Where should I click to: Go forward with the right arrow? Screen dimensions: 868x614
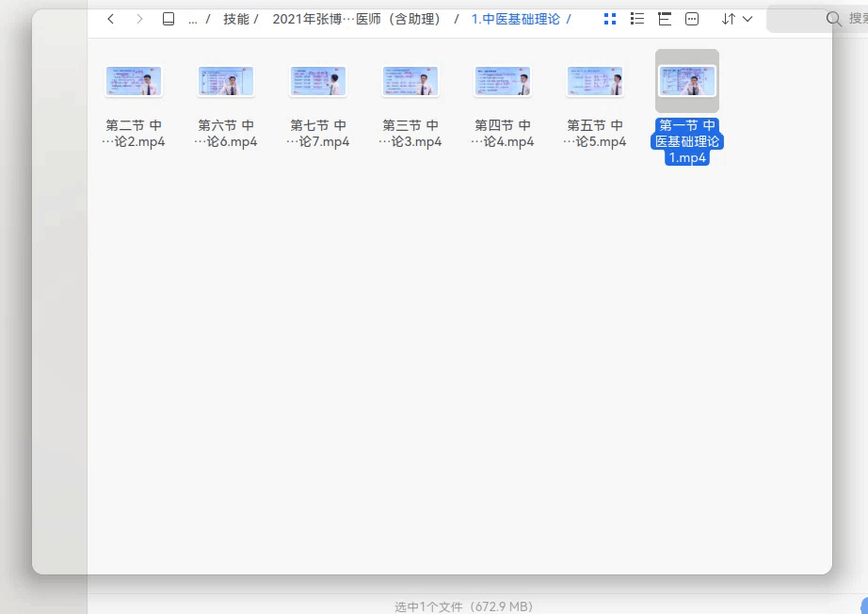coord(139,20)
